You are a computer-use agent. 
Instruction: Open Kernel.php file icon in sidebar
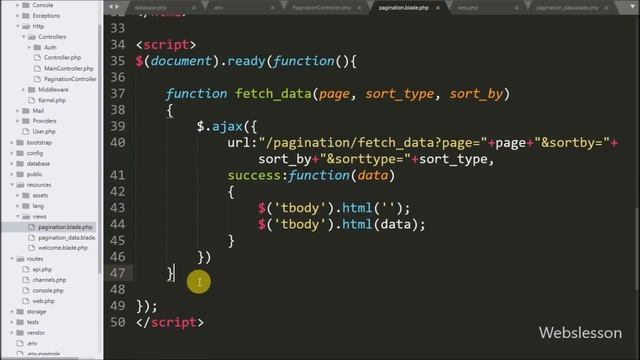31,100
